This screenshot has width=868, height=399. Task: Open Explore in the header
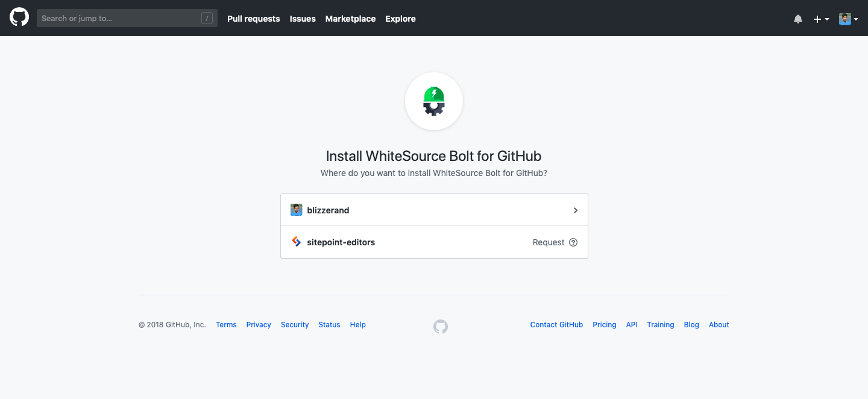(400, 19)
